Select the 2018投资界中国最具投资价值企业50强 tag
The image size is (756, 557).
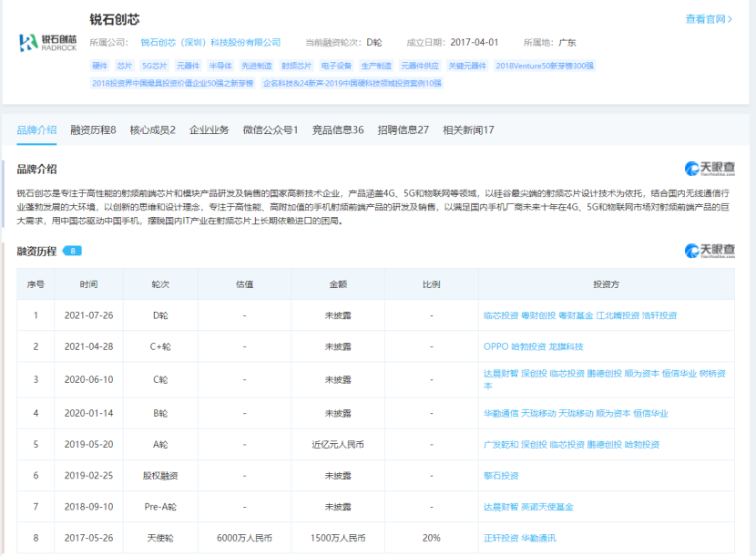[173, 83]
